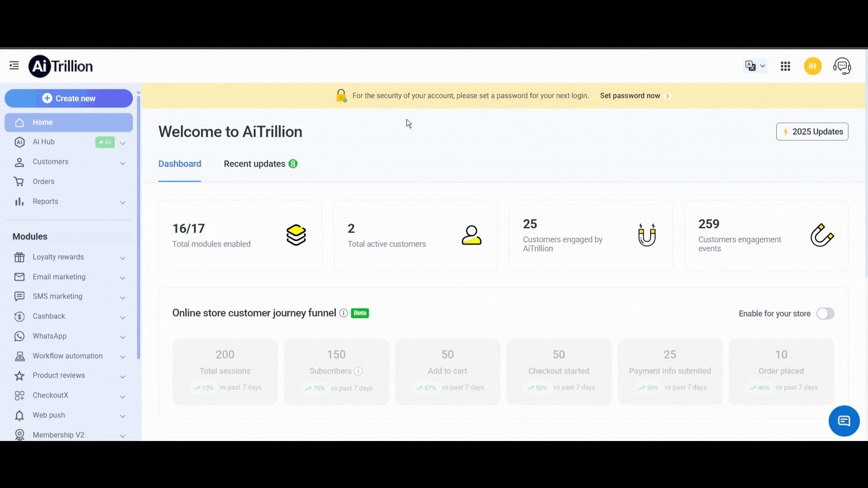Open the 2025 Updates button
The height and width of the screenshot is (488, 868).
click(x=812, y=131)
